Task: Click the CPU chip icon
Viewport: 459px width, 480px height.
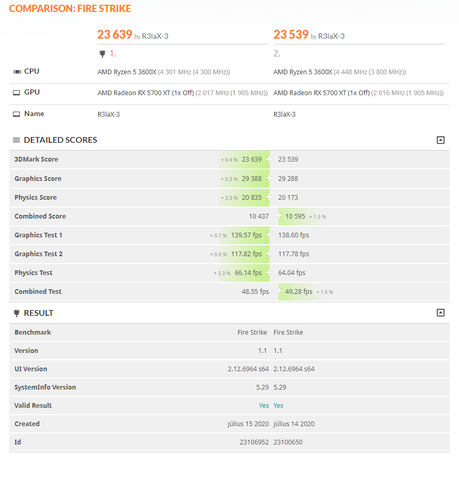Action: pos(17,72)
